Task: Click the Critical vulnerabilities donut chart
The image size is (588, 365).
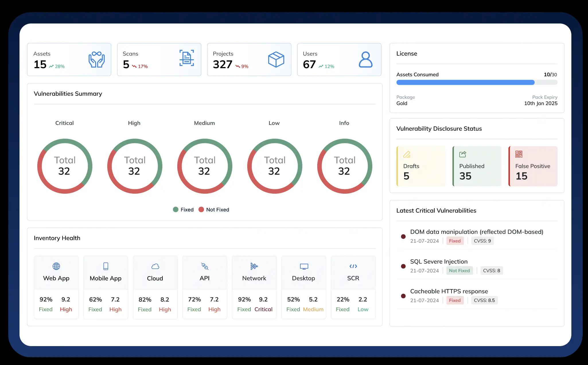Action: [x=65, y=166]
